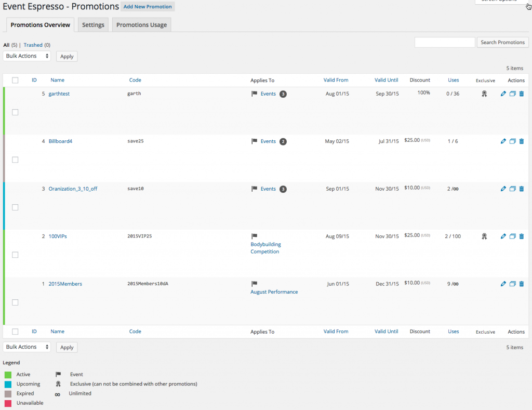Select the Billboard4 row checkbox

(x=15, y=160)
